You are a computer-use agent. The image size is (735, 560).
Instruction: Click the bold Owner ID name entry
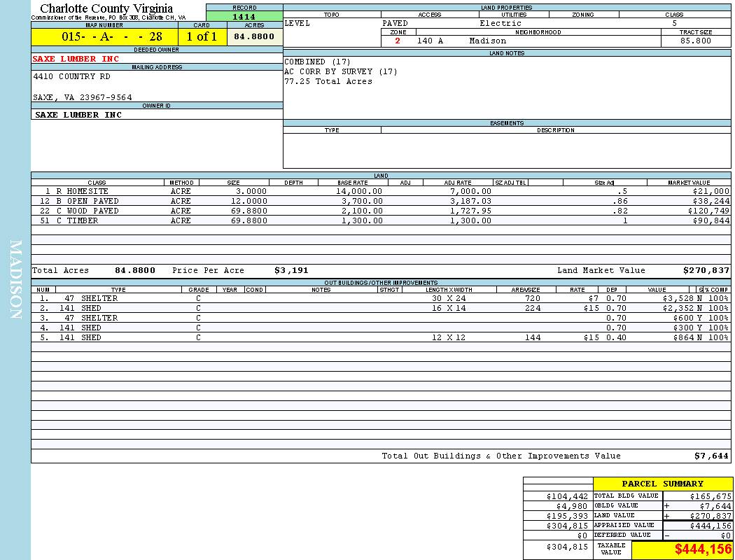coord(78,115)
